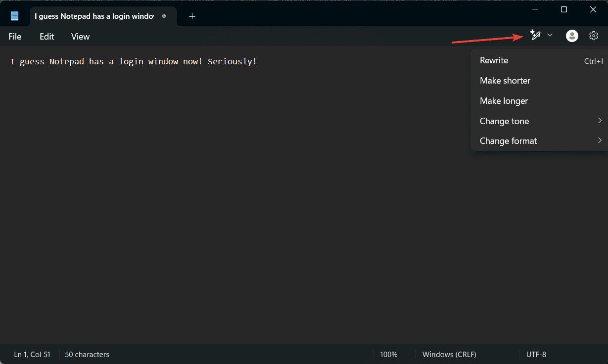This screenshot has width=608, height=364.
Task: Select Make longer option
Action: [x=539, y=101]
